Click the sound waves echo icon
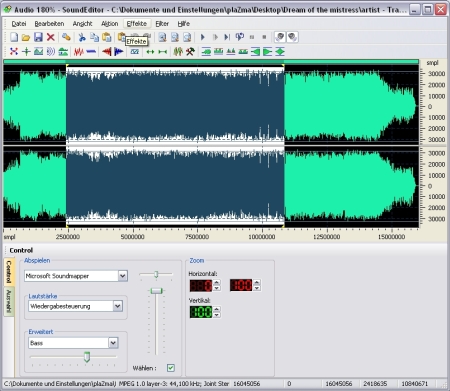450x391 pixels. point(51,51)
